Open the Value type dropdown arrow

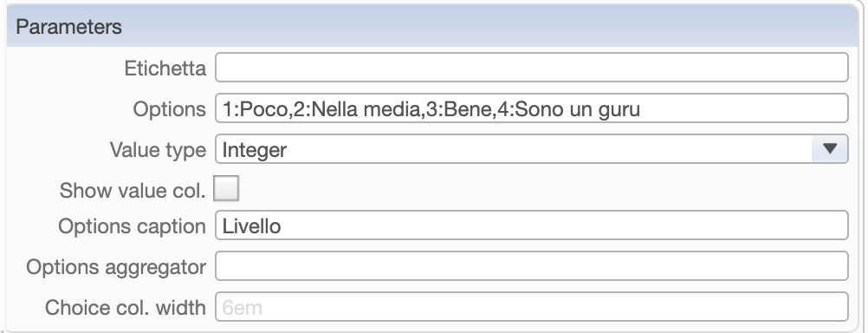click(829, 149)
